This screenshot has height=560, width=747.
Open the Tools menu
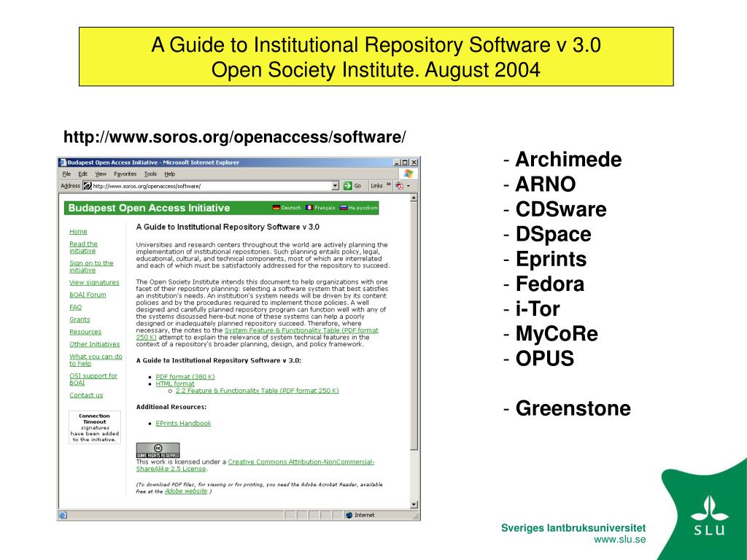click(x=150, y=174)
